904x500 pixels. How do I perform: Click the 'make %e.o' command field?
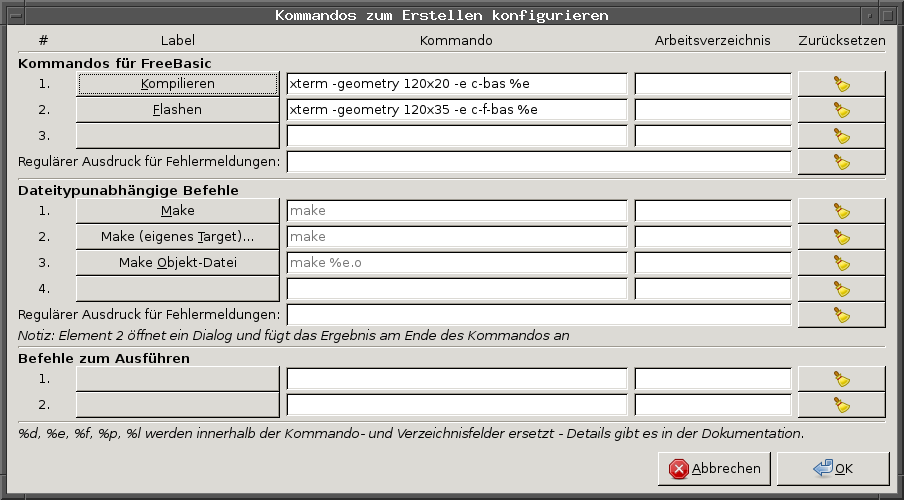pos(457,263)
